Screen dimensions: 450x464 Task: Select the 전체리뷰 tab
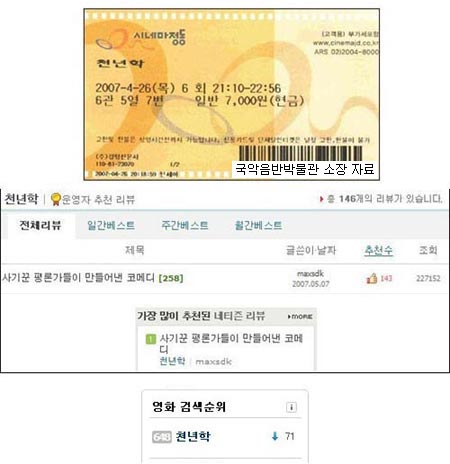(40, 225)
